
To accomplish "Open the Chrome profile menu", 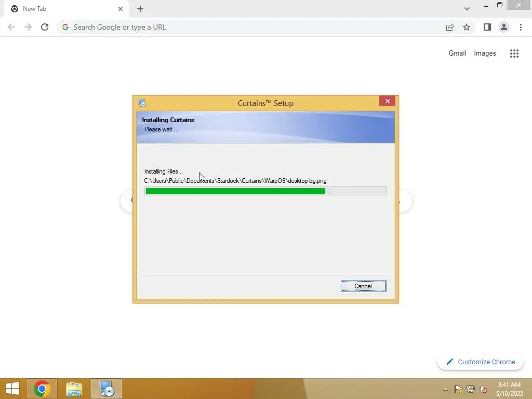I will pos(504,27).
